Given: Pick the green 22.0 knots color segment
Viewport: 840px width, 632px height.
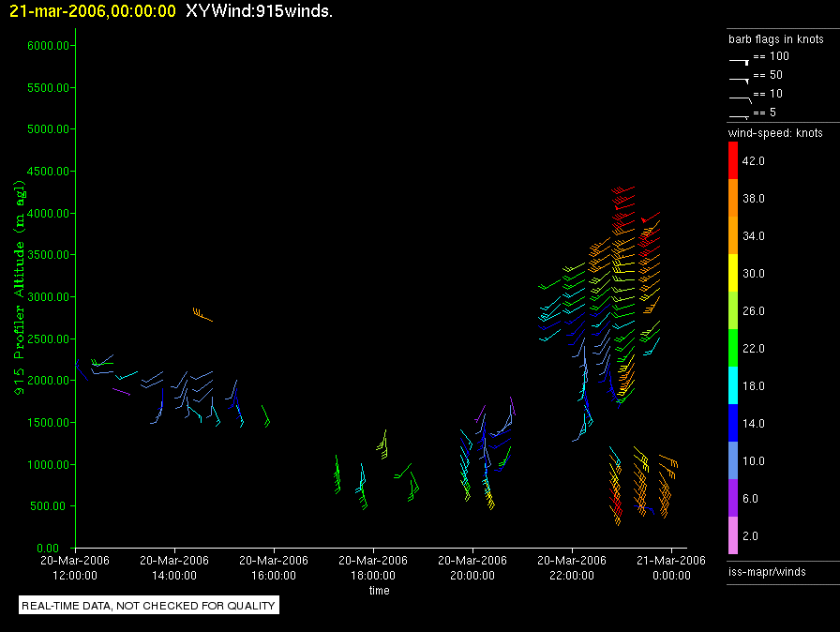Looking at the screenshot, I should point(733,349).
